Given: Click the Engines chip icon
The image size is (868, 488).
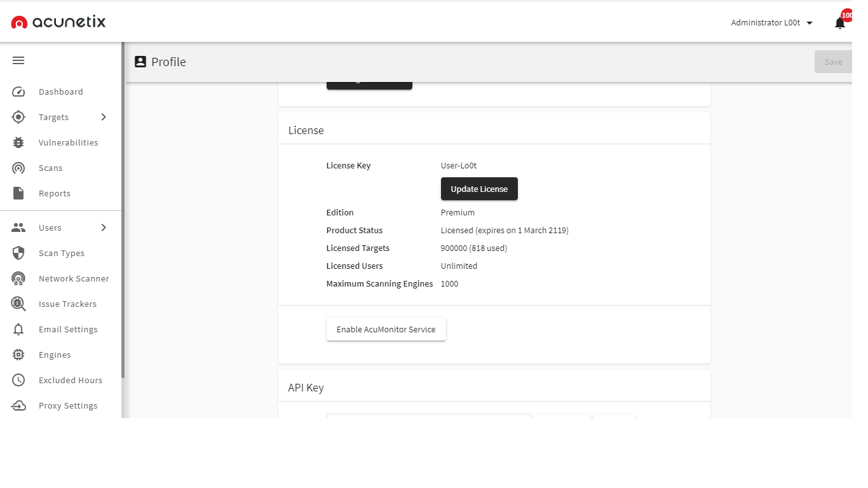Looking at the screenshot, I should (18, 355).
